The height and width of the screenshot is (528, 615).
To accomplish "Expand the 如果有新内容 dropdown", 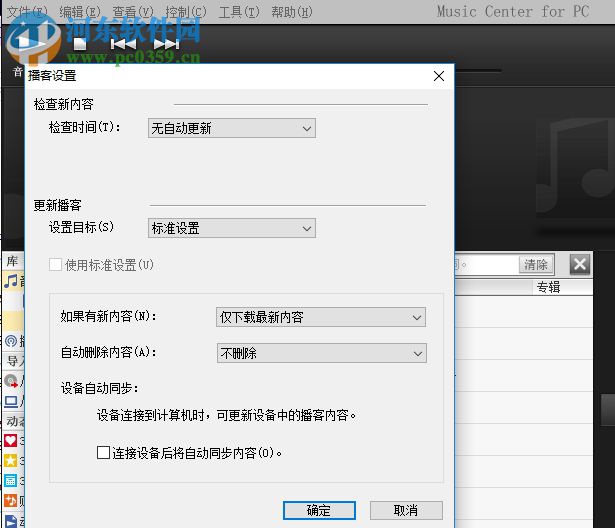I will (321, 317).
